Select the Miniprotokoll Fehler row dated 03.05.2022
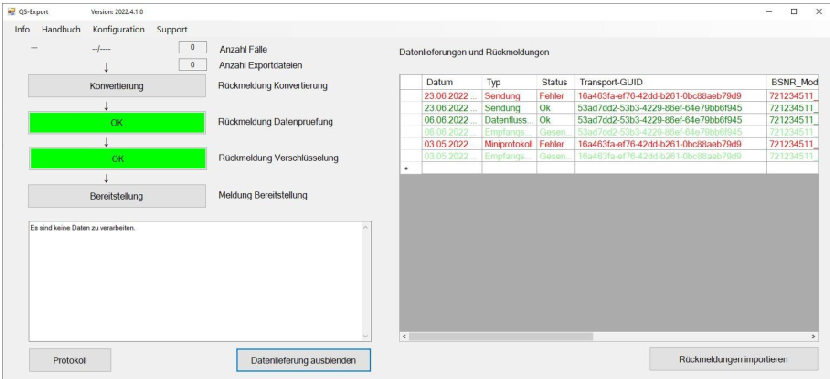Screen dimensions: 830x379 click(609, 144)
